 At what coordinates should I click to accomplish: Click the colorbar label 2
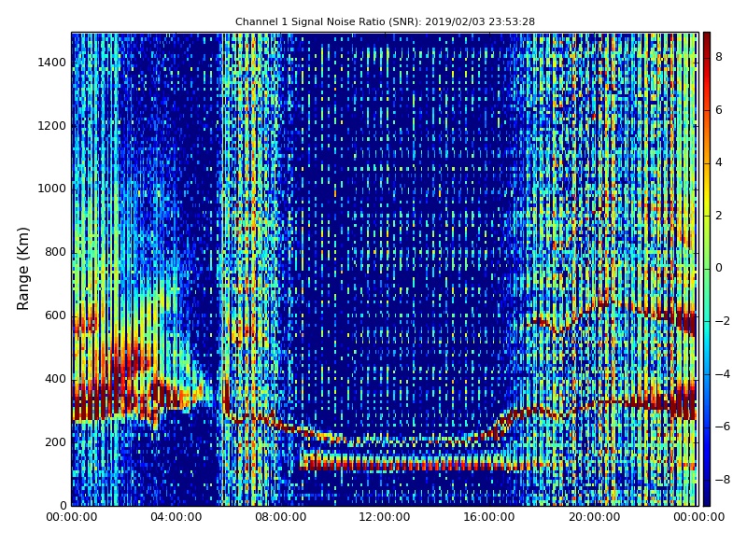pyautogui.click(x=719, y=216)
